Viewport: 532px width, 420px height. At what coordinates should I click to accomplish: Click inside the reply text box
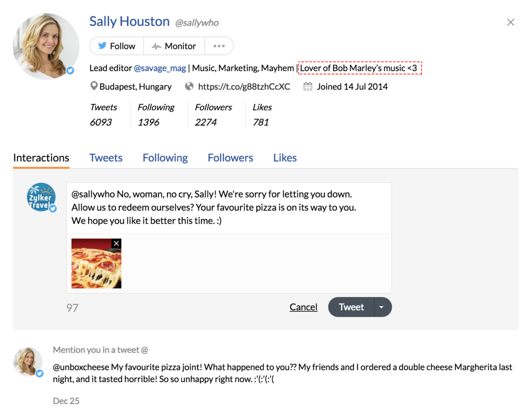click(x=228, y=208)
